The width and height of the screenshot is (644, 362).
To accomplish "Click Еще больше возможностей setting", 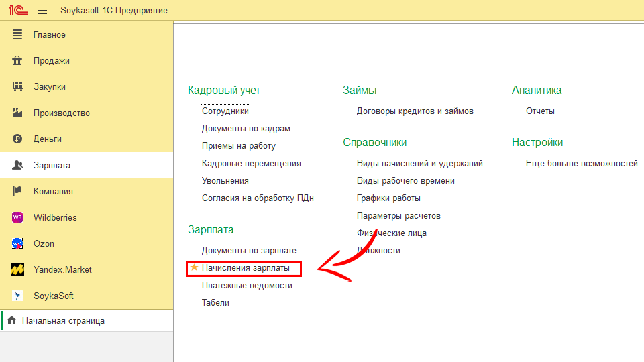I will click(581, 163).
